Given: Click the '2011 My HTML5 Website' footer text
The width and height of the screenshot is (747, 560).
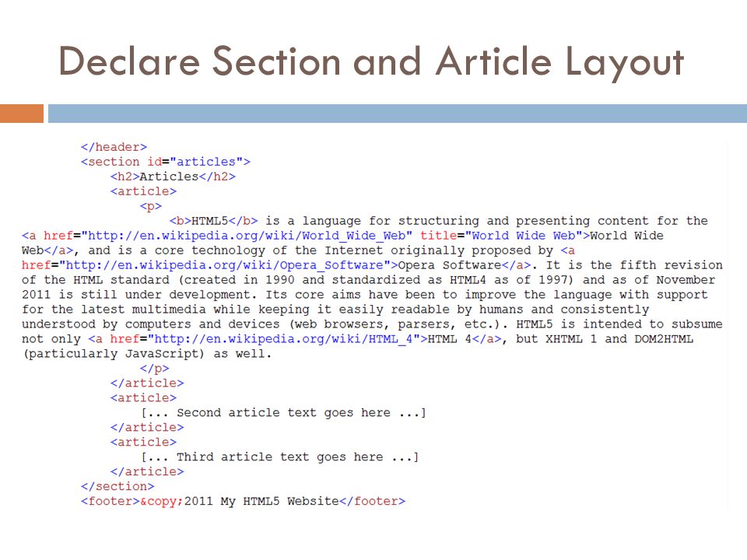Looking at the screenshot, I should tap(261, 502).
